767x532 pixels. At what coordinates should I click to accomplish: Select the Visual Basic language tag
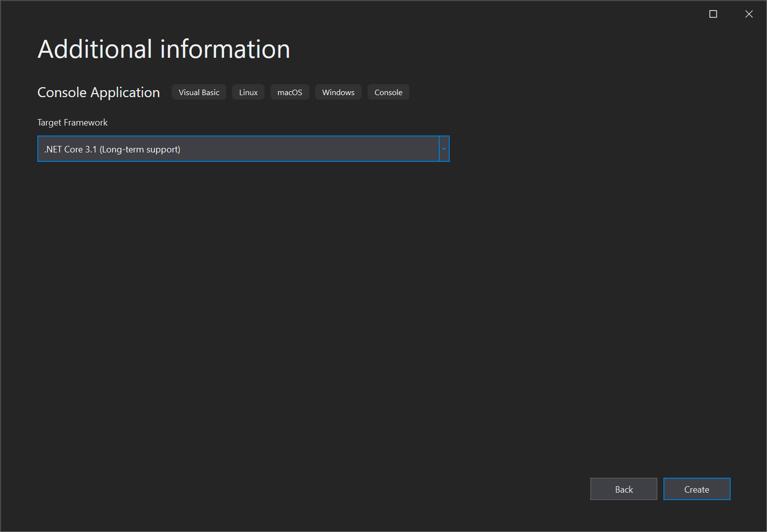(199, 92)
